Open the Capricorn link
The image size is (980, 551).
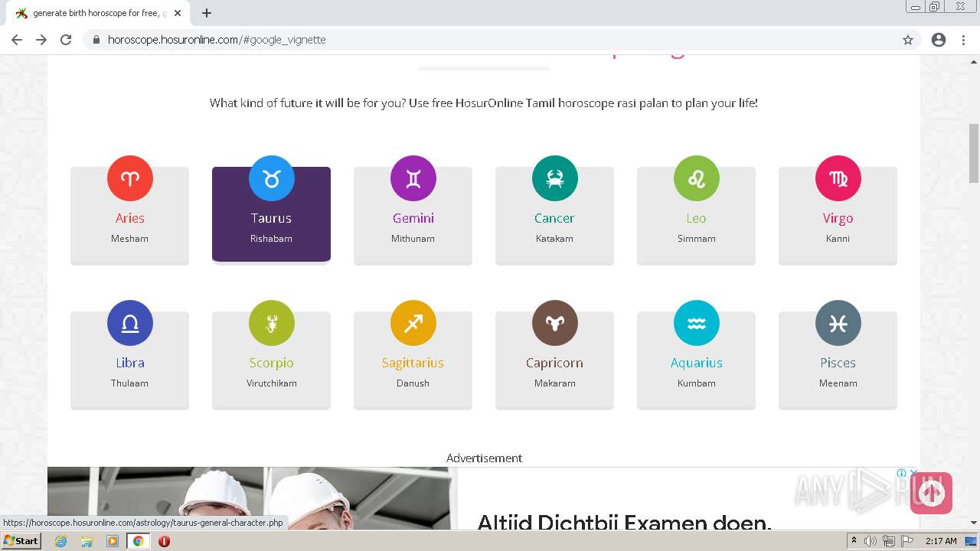pos(554,364)
